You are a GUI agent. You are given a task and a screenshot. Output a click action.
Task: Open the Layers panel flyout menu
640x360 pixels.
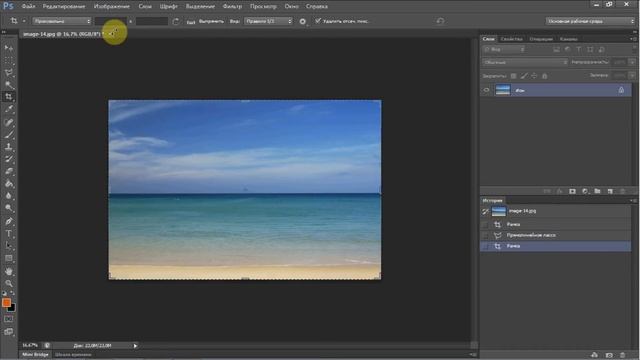coord(633,39)
